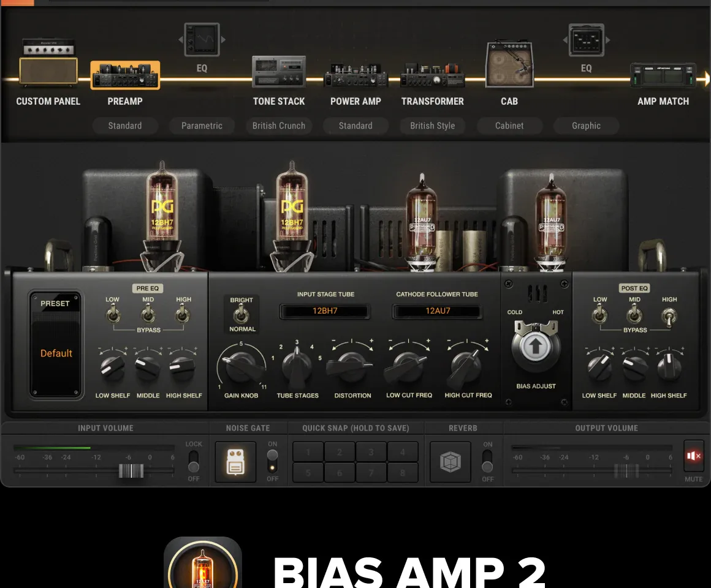Toggle the Post EQ High bypass switch
Viewport: 711px width, 588px height.
coord(669,316)
